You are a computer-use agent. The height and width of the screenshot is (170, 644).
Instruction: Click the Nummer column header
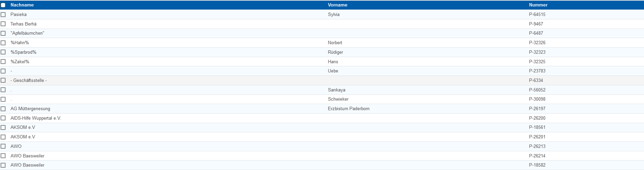coord(538,5)
